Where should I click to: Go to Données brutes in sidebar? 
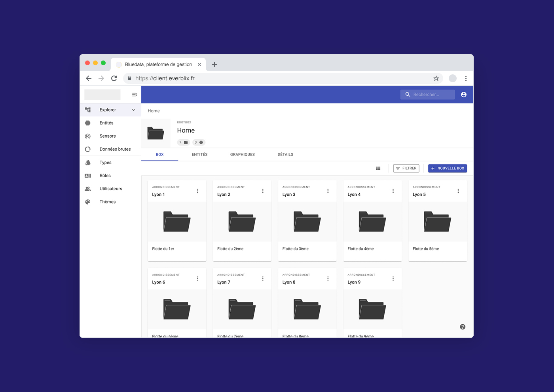click(x=115, y=149)
